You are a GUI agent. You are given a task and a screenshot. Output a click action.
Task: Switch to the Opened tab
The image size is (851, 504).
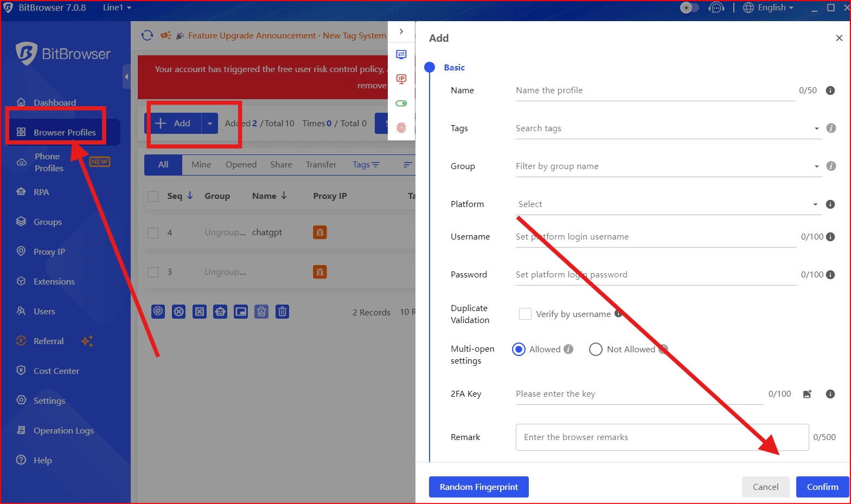241,165
